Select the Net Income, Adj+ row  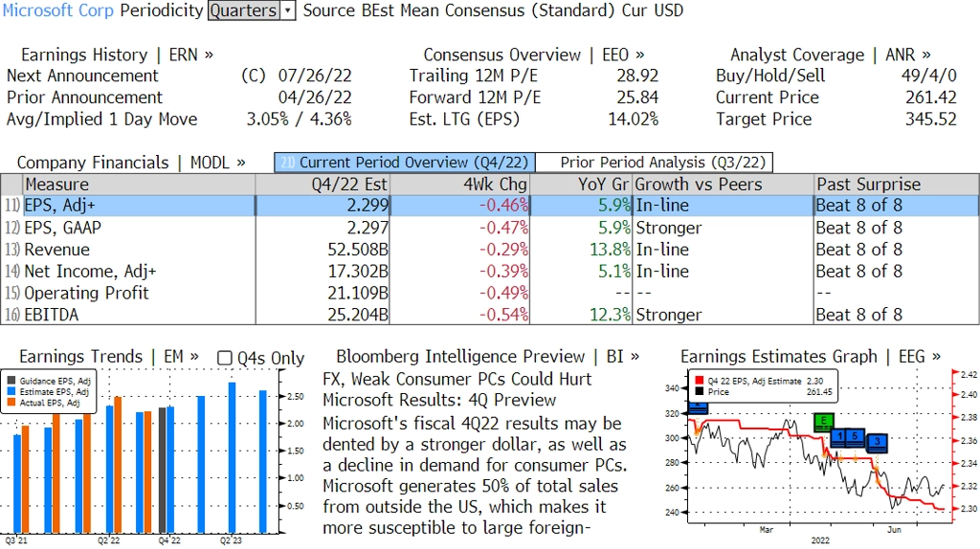489,271
